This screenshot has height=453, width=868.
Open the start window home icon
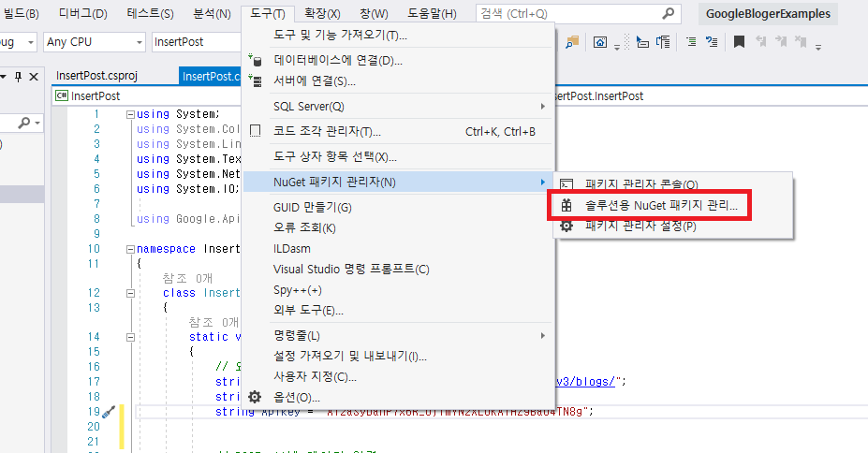click(x=600, y=42)
